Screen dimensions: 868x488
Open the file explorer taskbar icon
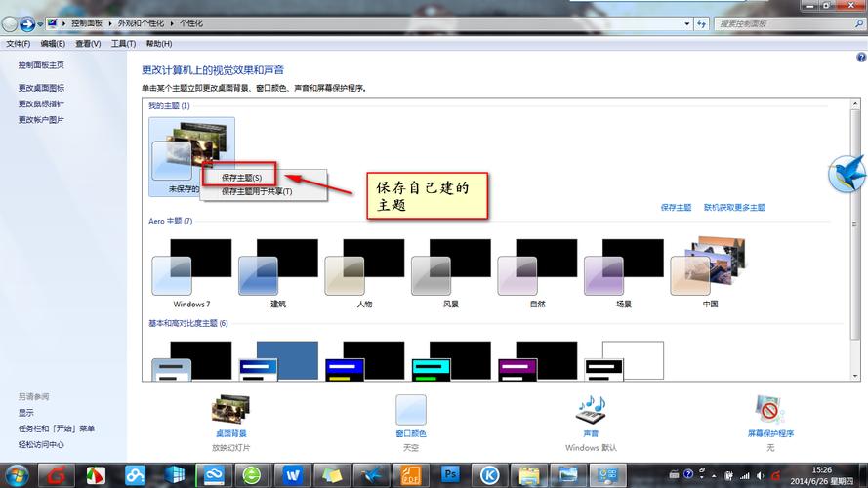click(529, 475)
